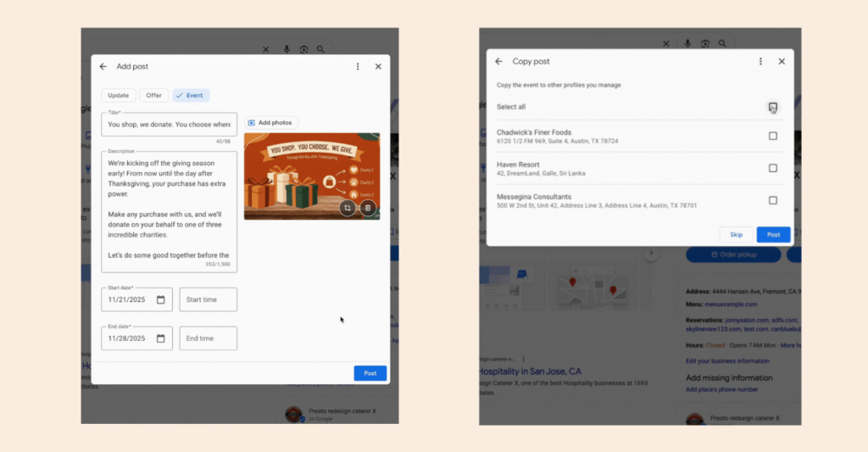Open End date calendar picker
Screen dimensions: 868x452
161,338
